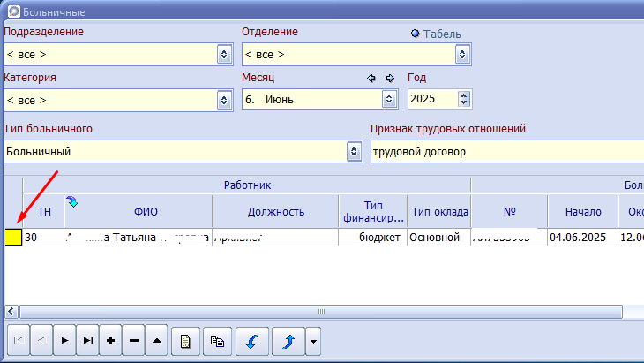Jump to last record button

(87, 340)
